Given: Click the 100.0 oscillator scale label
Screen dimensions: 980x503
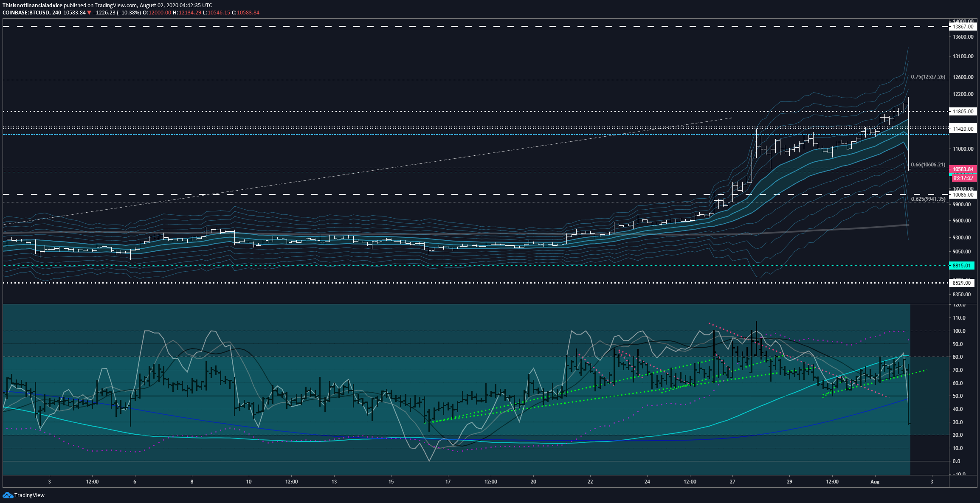Looking at the screenshot, I should click(x=959, y=331).
